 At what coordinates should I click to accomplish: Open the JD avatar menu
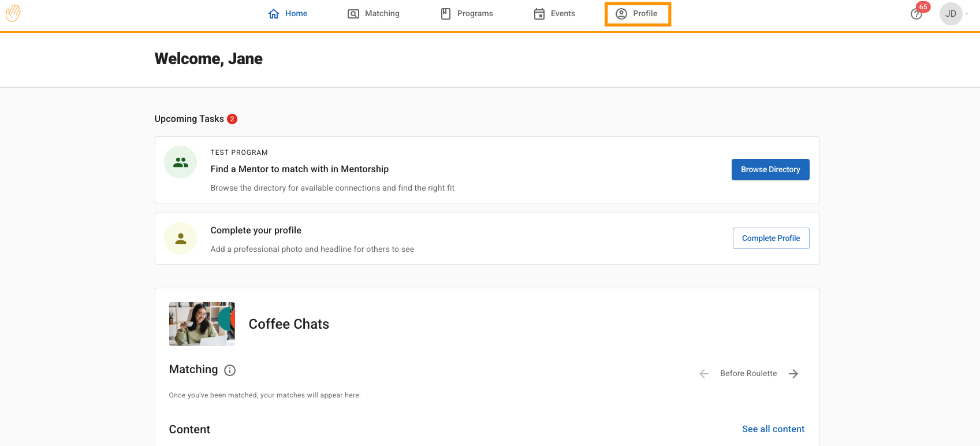951,14
